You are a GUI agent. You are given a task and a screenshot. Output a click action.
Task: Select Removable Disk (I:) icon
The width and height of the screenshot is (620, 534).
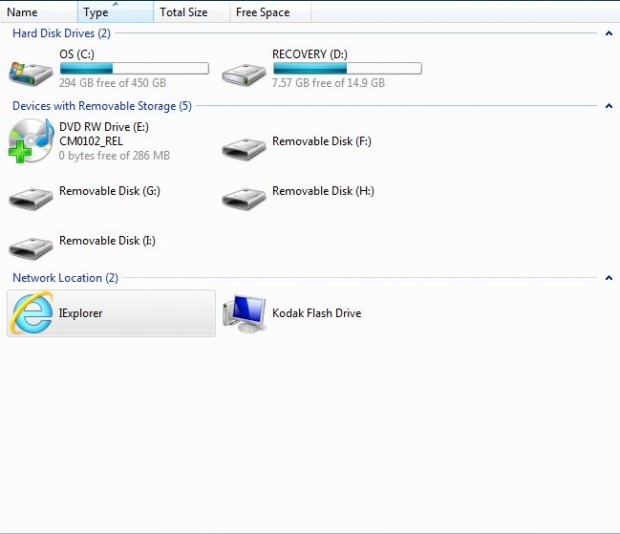click(30, 247)
